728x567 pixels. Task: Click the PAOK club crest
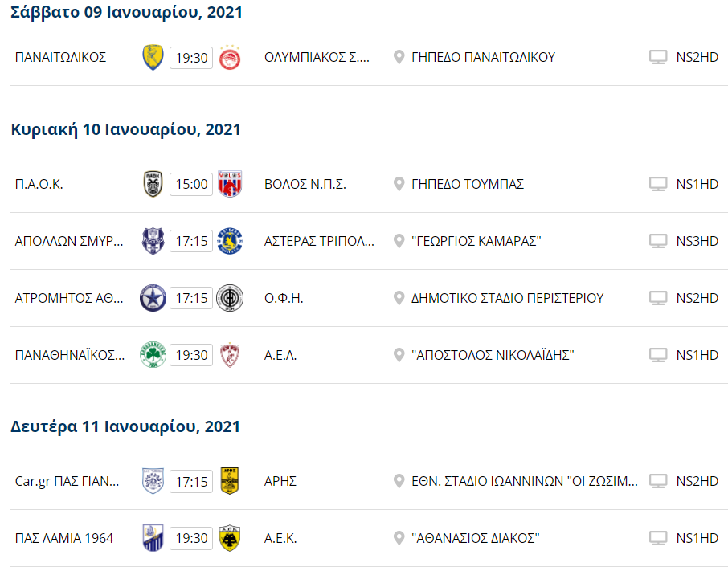153,184
